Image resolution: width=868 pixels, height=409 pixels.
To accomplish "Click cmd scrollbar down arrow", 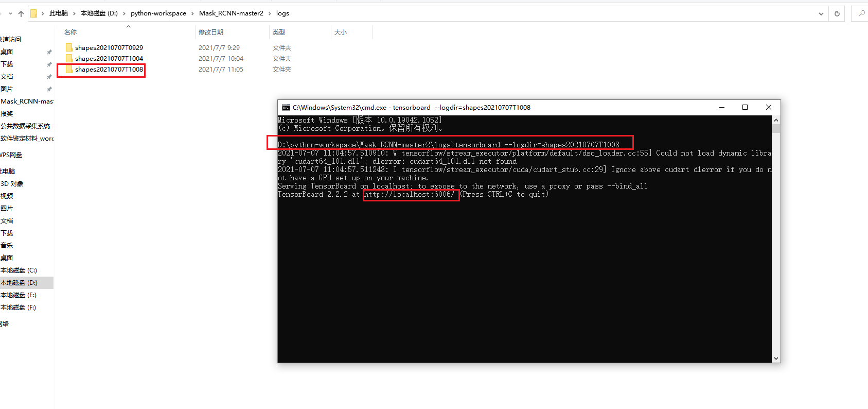I will pyautogui.click(x=776, y=358).
